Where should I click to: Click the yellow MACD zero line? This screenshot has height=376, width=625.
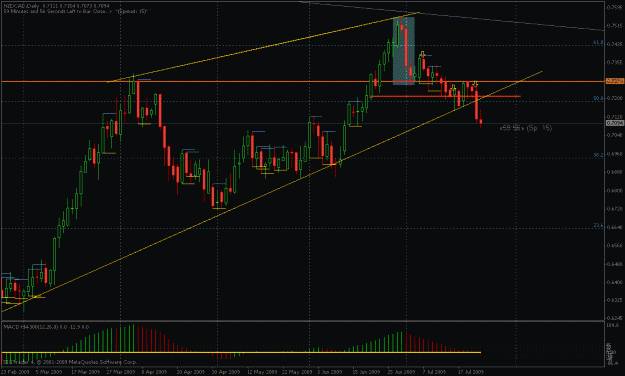(x=241, y=352)
